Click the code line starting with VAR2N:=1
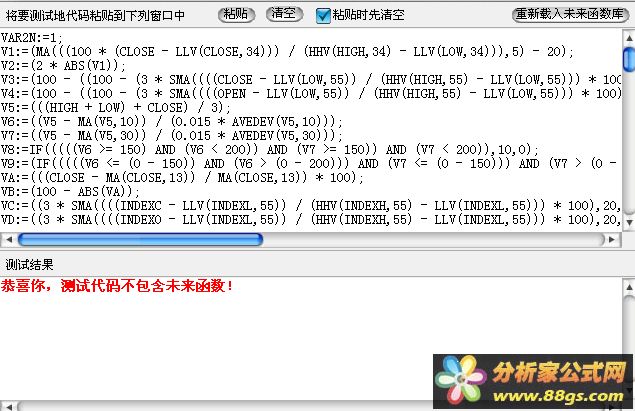Viewport: 635px width, 411px height. 32,37
